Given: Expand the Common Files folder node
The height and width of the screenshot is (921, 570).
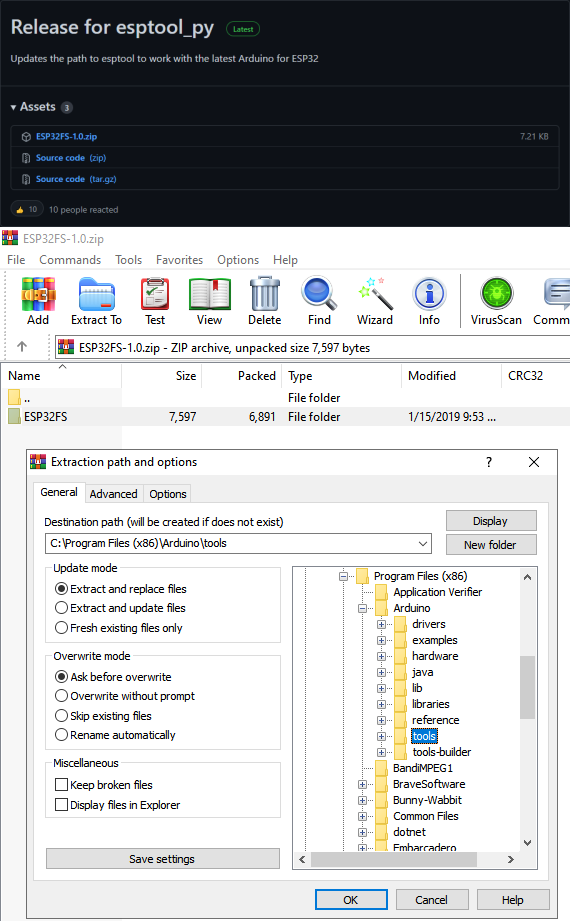Looking at the screenshot, I should coord(362,816).
